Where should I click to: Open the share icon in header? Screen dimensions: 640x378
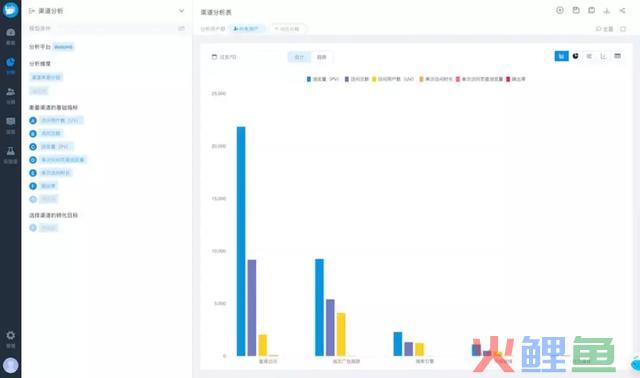[x=622, y=11]
